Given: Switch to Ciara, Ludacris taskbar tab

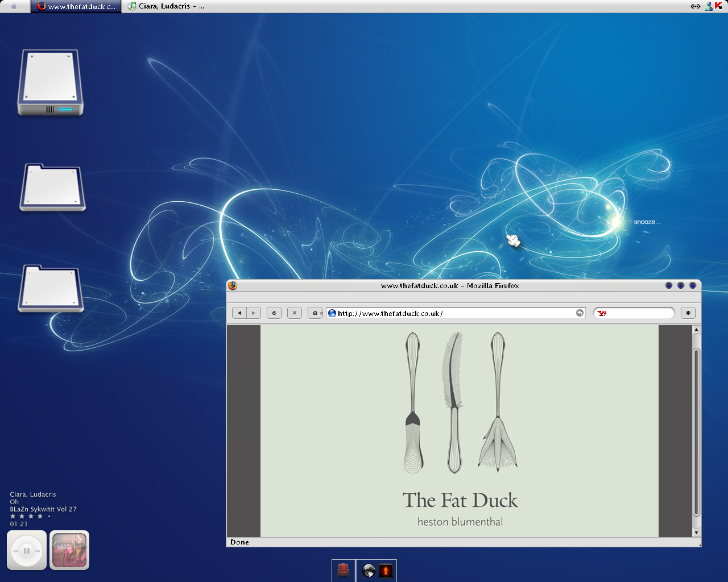Looking at the screenshot, I should (x=166, y=6).
